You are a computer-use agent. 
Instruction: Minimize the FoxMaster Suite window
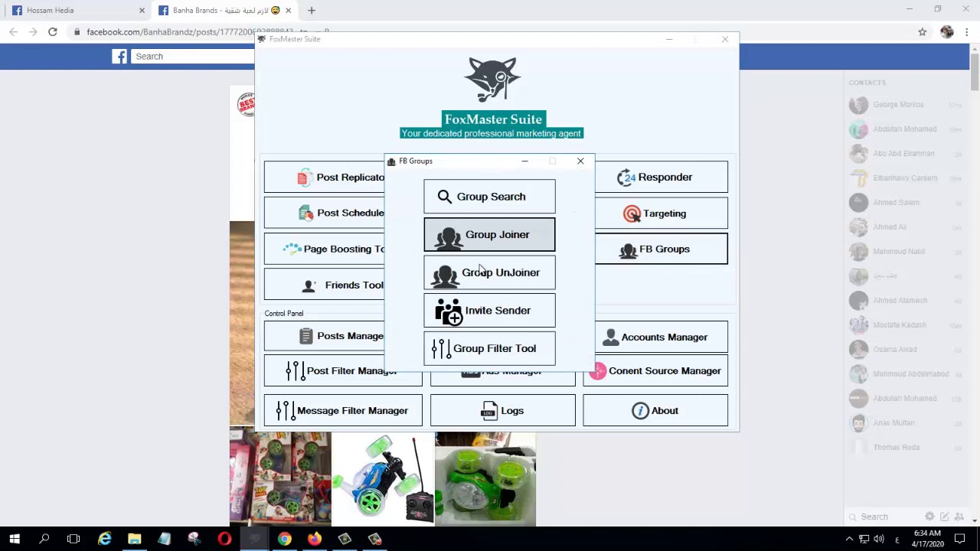669,39
